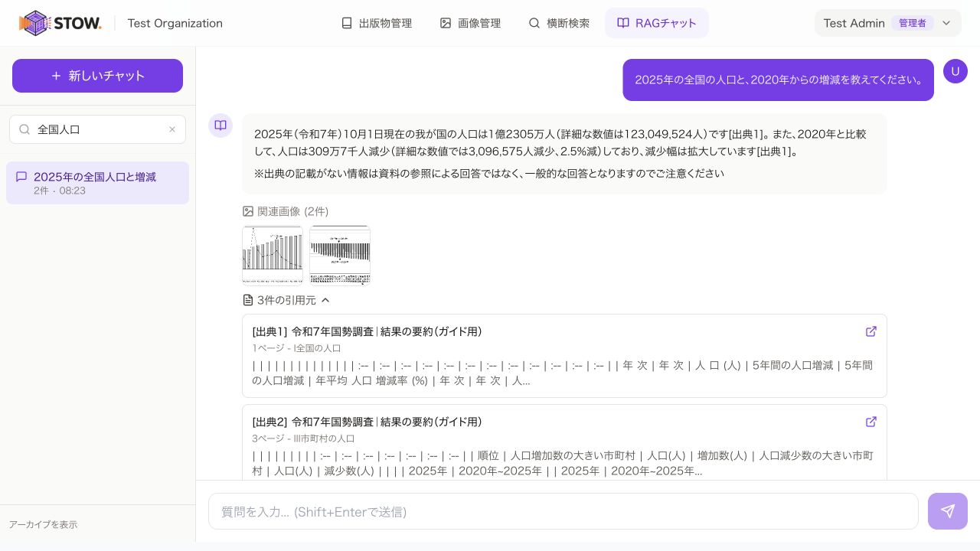This screenshot has height=551, width=980.
Task: Click the 関連画像 (2件) label
Action: (286, 211)
